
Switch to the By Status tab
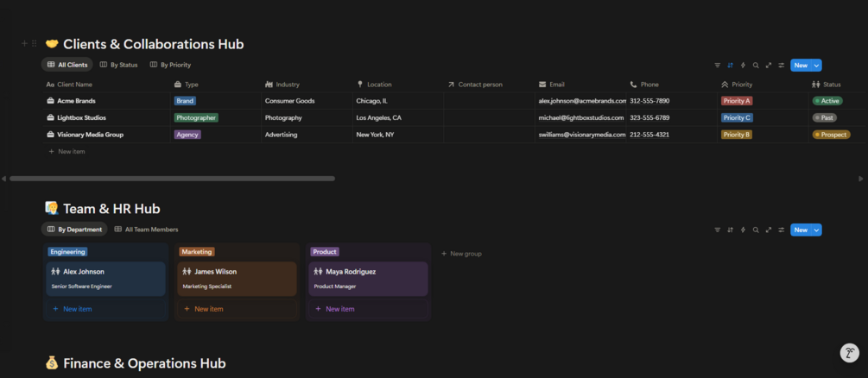pos(119,65)
